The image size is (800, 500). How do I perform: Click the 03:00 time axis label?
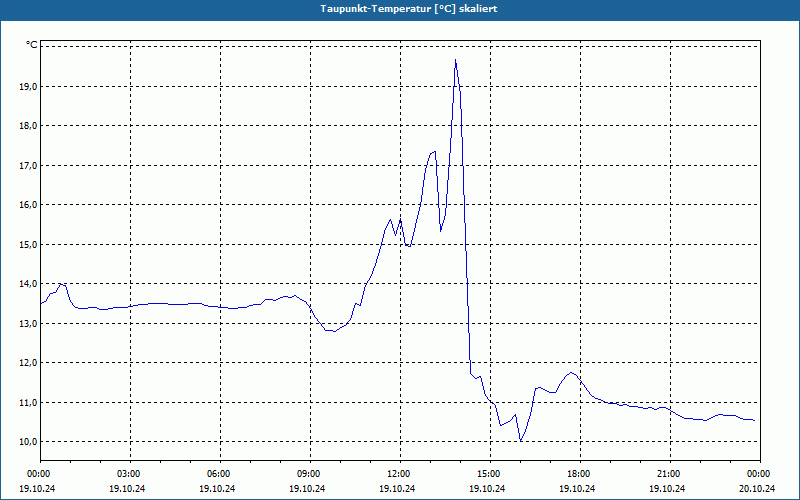pyautogui.click(x=130, y=474)
